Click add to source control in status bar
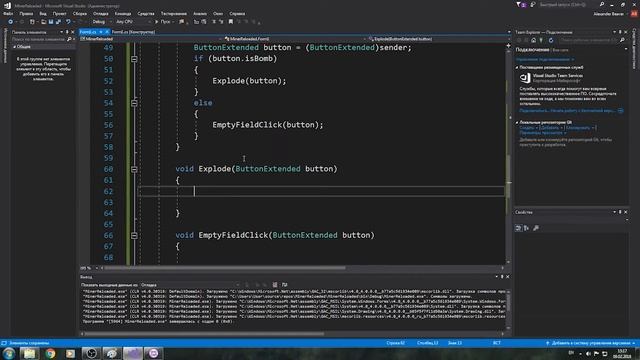The image size is (640, 360). coord(591,343)
